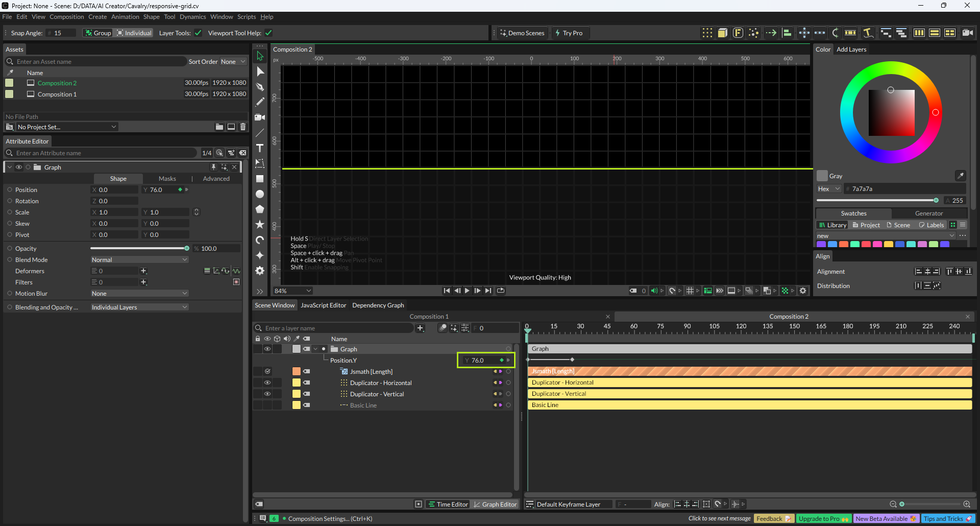The width and height of the screenshot is (980, 526).
Task: Click the add layer plus icon
Action: (420, 328)
